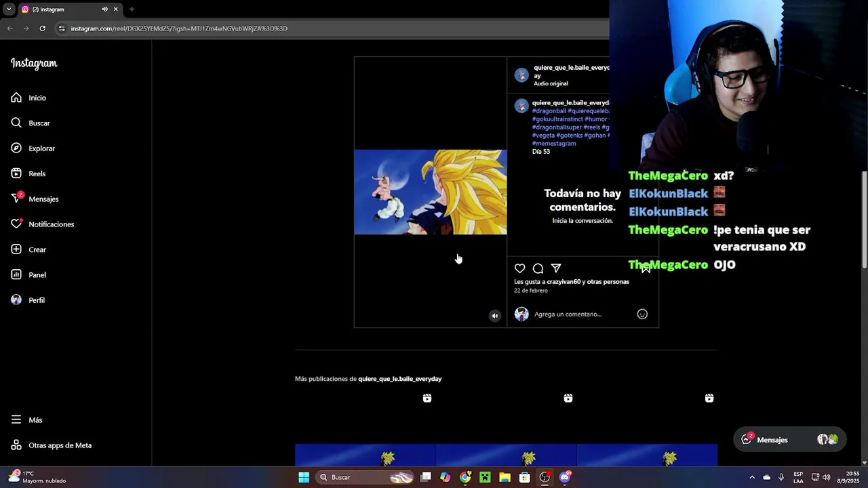868x488 pixels.
Task: Click the address bar URL
Action: pos(179,28)
